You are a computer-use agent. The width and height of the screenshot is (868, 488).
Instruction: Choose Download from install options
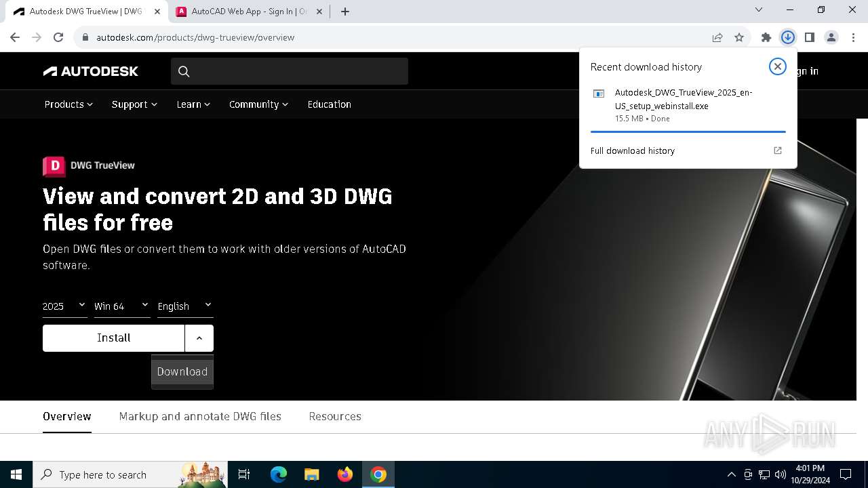[x=182, y=371]
